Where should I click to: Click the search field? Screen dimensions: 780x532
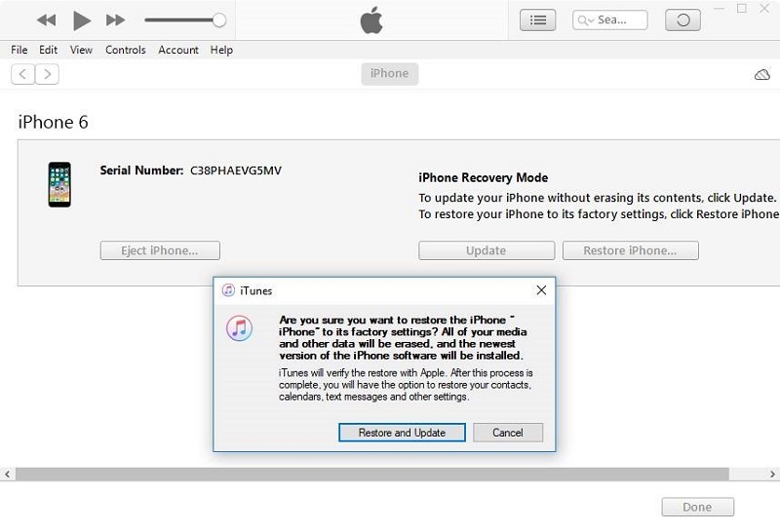(610, 20)
